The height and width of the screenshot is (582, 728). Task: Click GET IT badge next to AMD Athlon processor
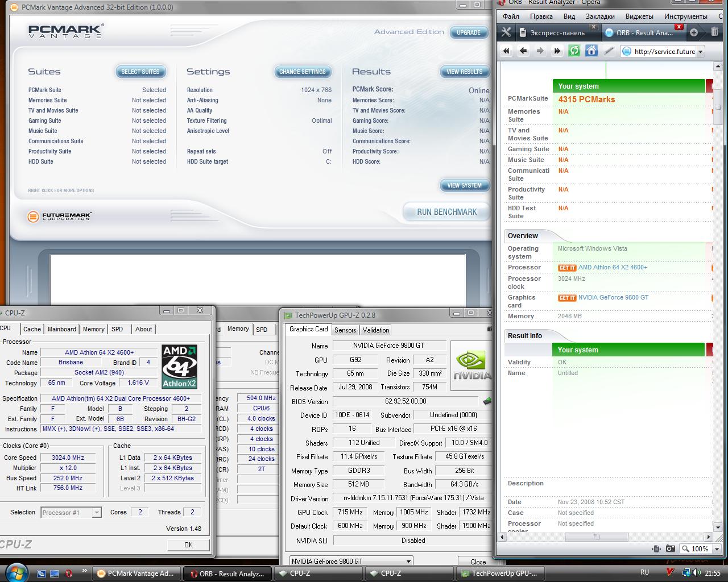click(x=567, y=268)
